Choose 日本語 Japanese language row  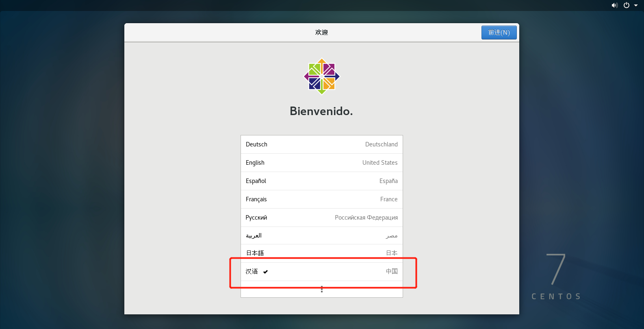coord(322,253)
